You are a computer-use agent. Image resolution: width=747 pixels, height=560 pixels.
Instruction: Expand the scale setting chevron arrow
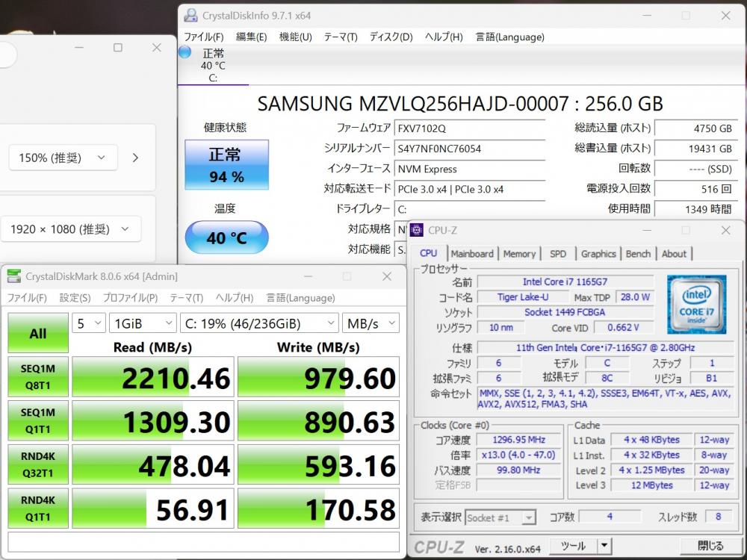point(135,158)
